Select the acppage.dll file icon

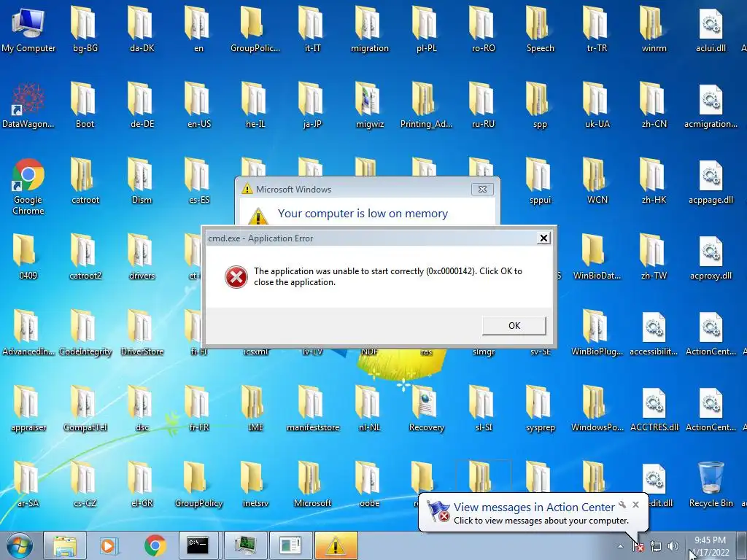711,182
